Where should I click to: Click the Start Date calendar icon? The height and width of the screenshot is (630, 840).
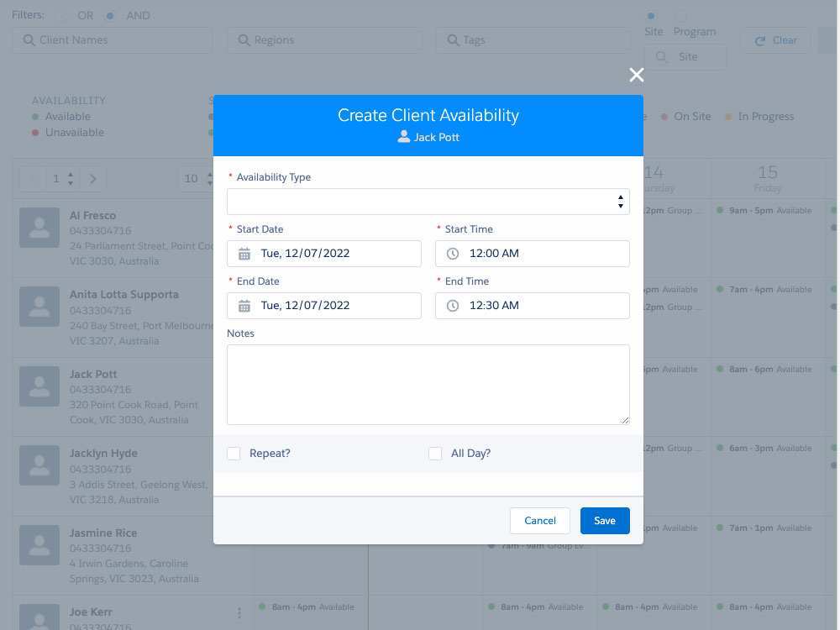click(x=244, y=254)
